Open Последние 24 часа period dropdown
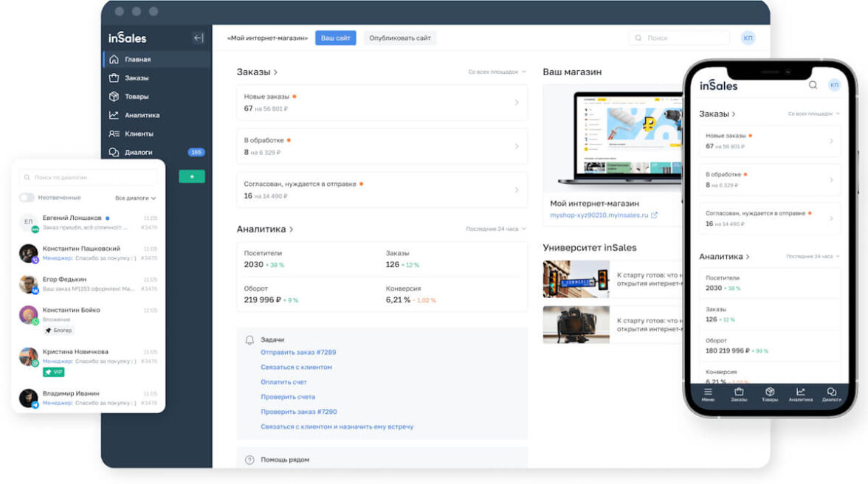This screenshot has width=868, height=484. (495, 229)
